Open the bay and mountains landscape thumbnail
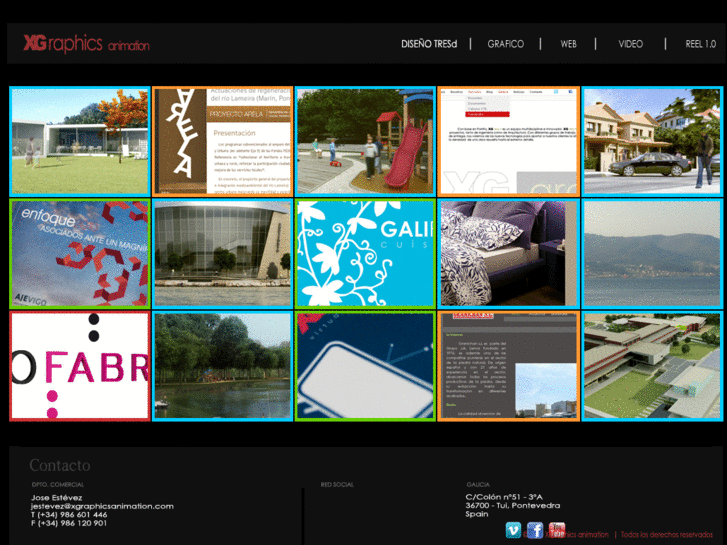 pos(652,254)
